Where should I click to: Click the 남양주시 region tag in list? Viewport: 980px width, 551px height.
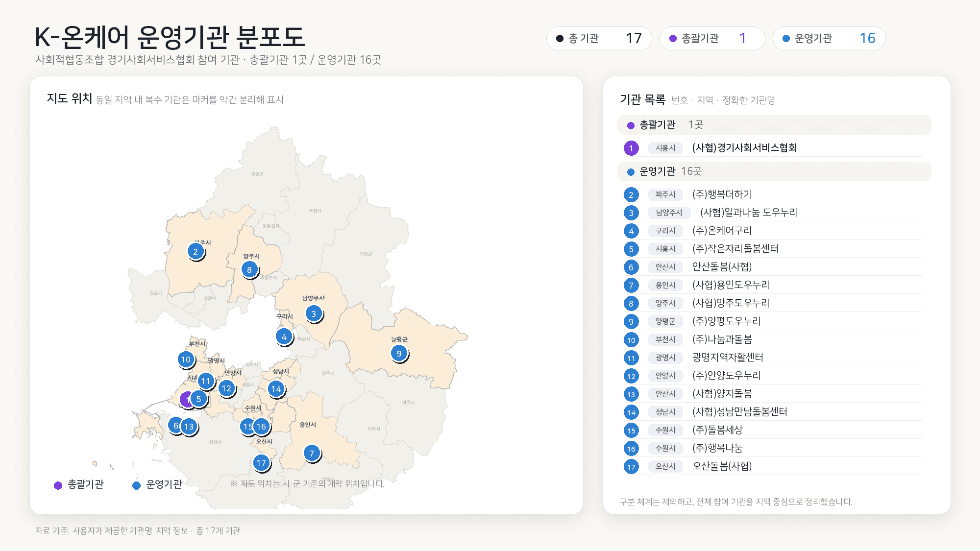click(669, 213)
